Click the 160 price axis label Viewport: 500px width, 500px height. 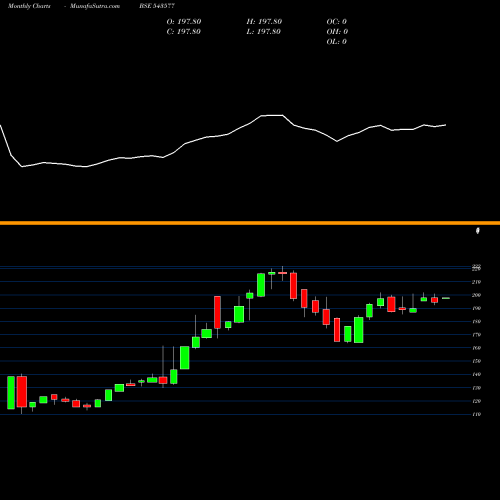476,348
